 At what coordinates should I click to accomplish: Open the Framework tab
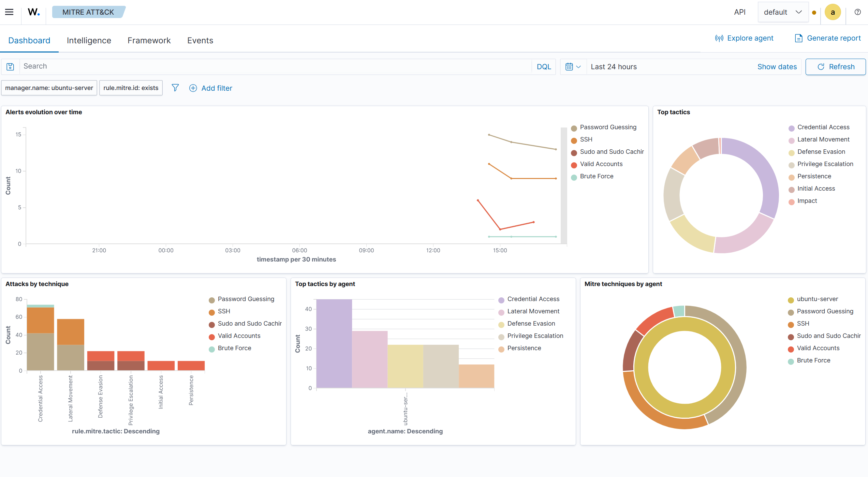[149, 41]
